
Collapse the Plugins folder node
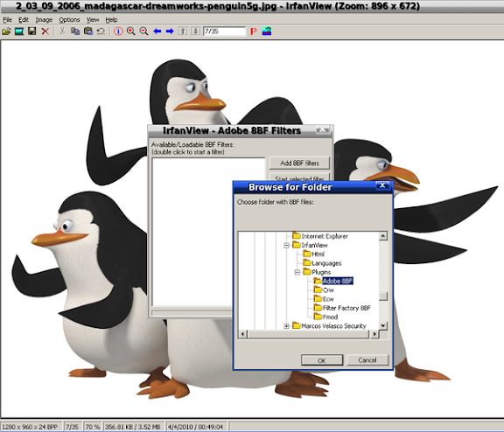(x=297, y=272)
